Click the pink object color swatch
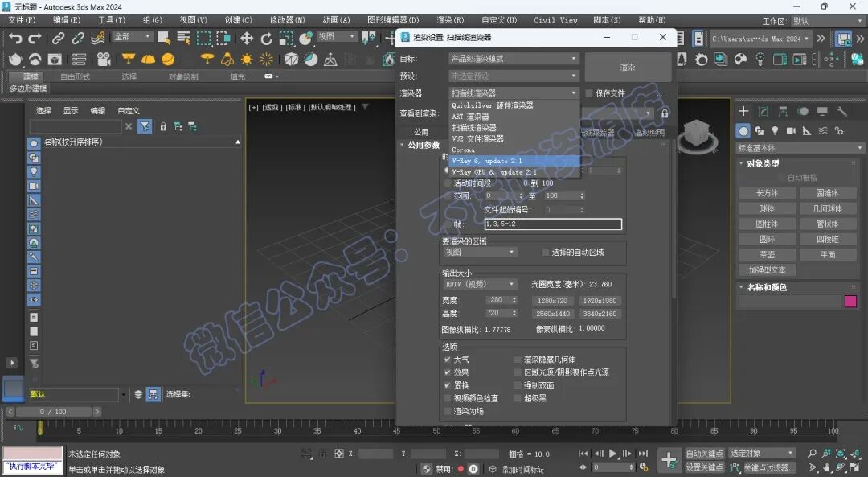868x477 pixels. (x=851, y=302)
